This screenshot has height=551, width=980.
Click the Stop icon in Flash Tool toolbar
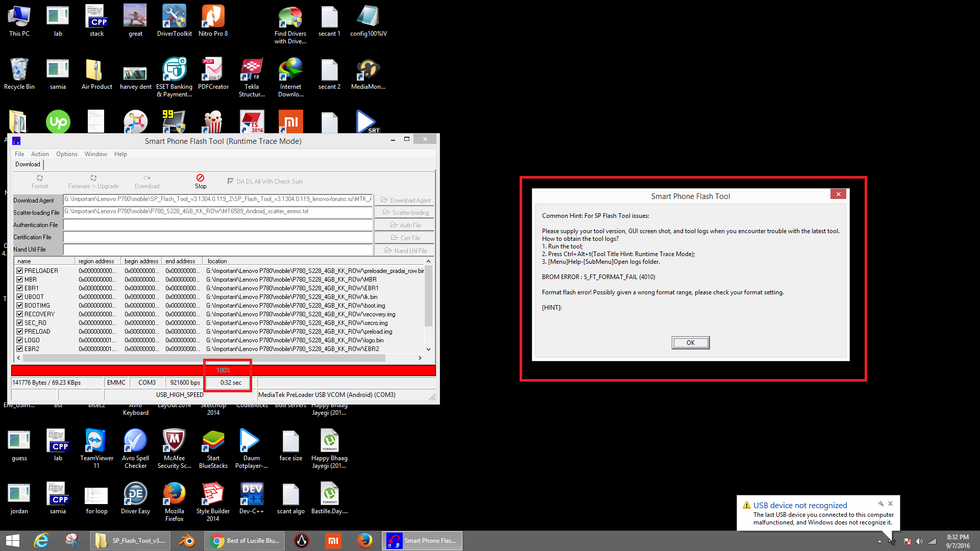click(x=201, y=181)
